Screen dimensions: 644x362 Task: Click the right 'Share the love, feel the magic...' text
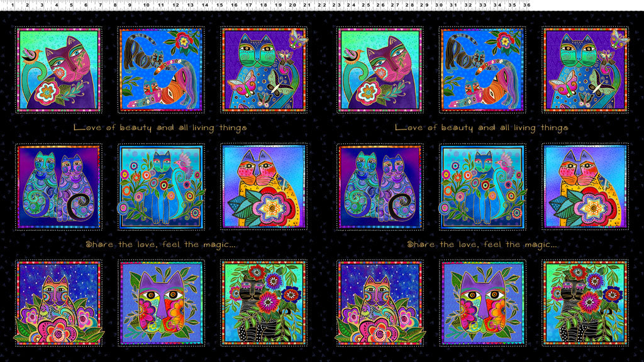481,244
